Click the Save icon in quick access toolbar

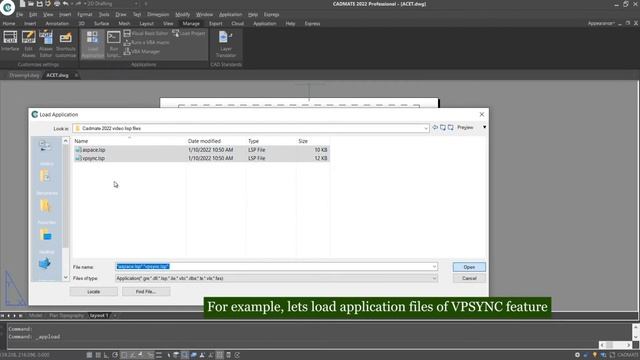point(40,4)
